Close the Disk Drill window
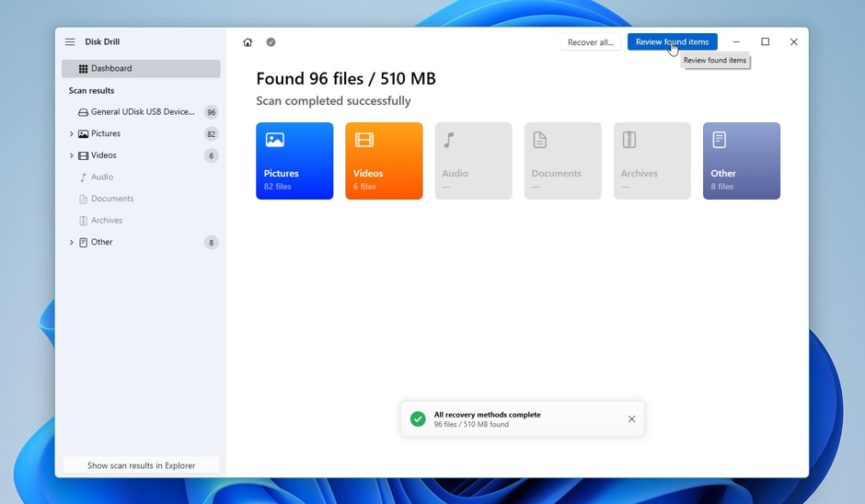 click(x=794, y=42)
